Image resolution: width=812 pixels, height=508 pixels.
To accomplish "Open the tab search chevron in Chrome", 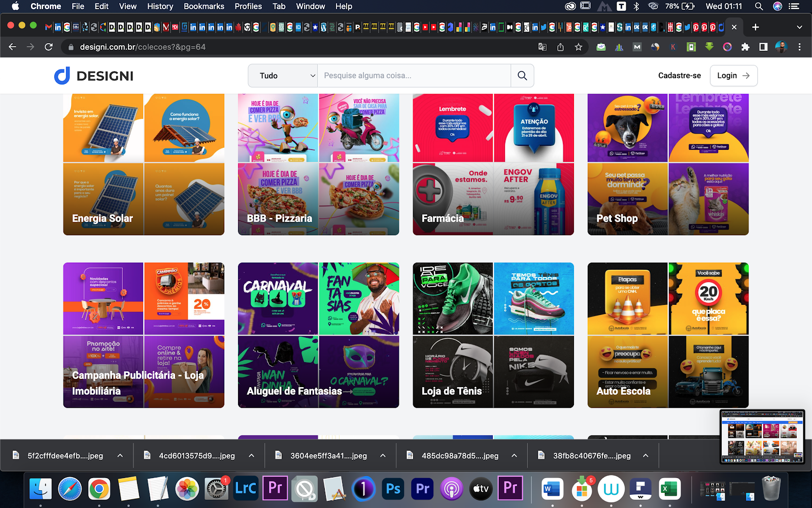I will coord(799,27).
